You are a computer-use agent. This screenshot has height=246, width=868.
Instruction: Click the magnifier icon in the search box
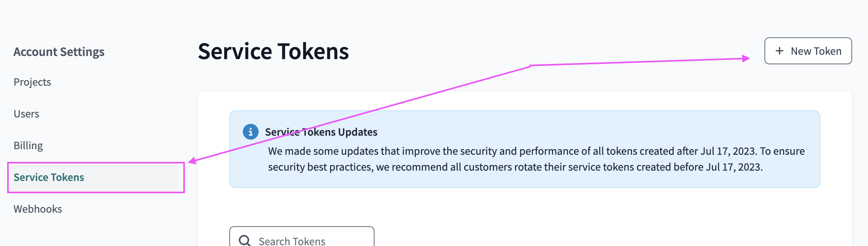(x=244, y=240)
